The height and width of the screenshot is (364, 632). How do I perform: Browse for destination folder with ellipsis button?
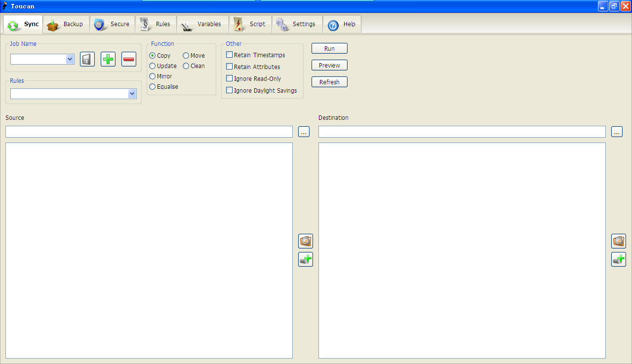(x=617, y=132)
